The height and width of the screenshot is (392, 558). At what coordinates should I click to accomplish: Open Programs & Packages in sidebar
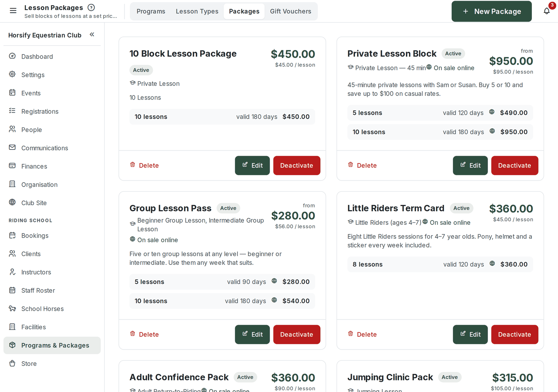click(x=52, y=345)
